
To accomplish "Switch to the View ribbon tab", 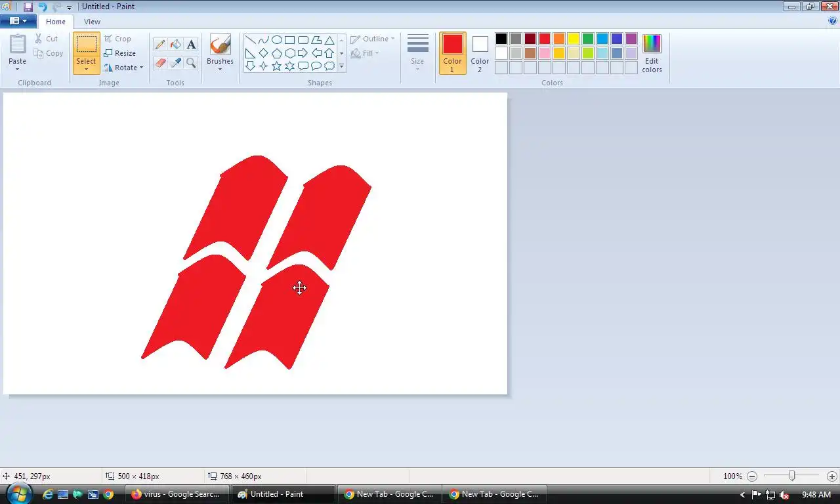I will [92, 22].
